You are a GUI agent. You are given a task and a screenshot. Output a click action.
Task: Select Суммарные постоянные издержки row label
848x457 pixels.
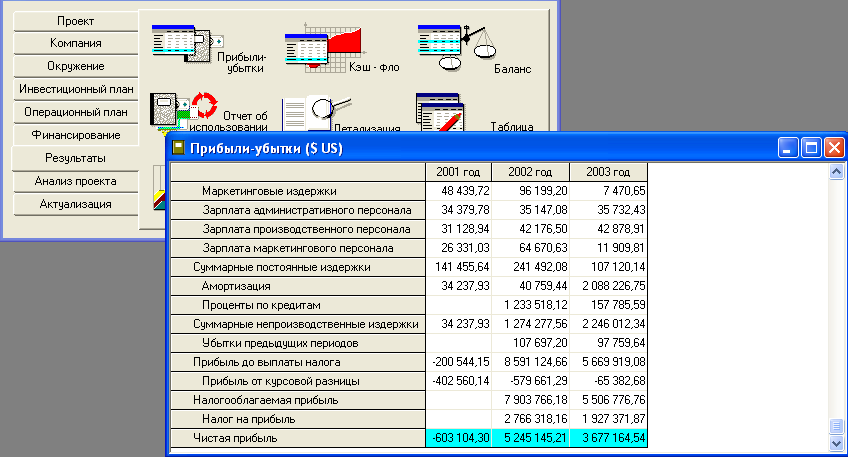click(x=297, y=267)
